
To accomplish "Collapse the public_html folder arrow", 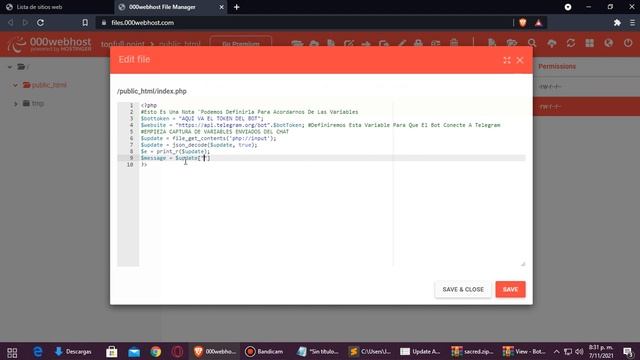I will [15, 85].
